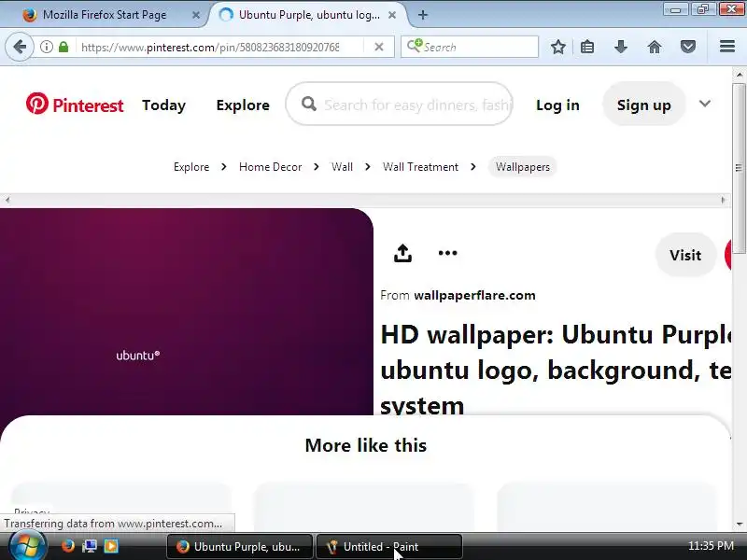Click Firefox address bar URL
This screenshot has height=560, width=747.
coord(210,48)
